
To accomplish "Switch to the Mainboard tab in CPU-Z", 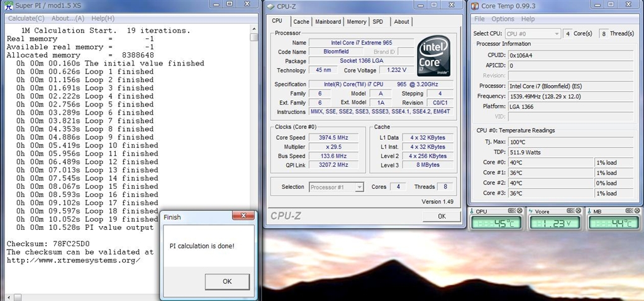I will tap(328, 22).
